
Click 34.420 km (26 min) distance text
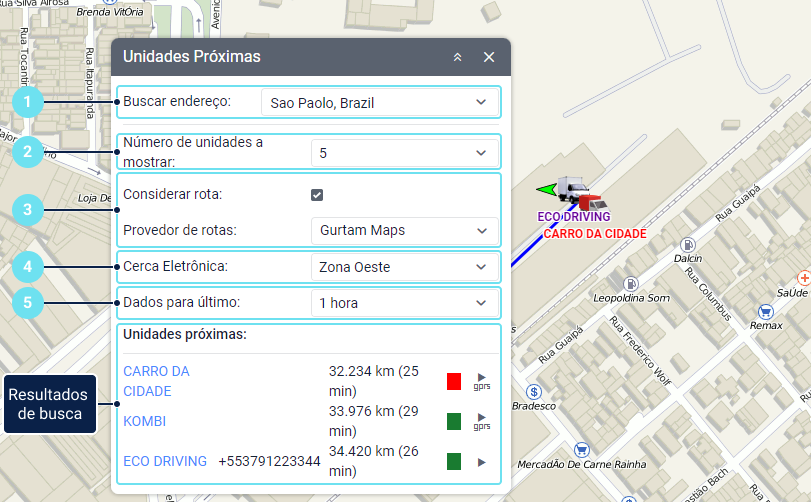point(374,461)
